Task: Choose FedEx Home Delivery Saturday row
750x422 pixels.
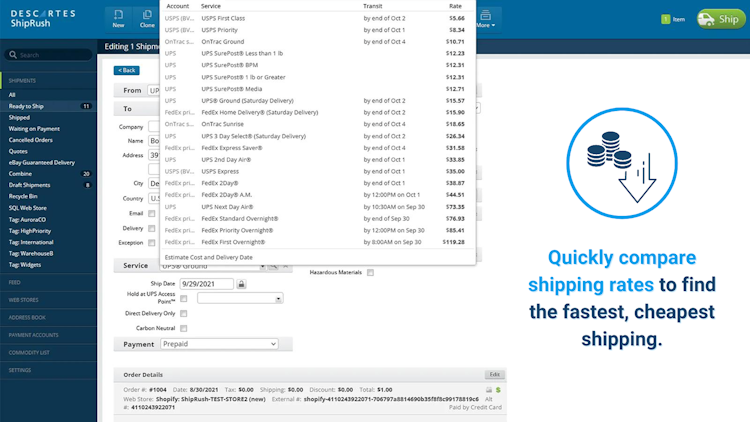Action: [315, 112]
